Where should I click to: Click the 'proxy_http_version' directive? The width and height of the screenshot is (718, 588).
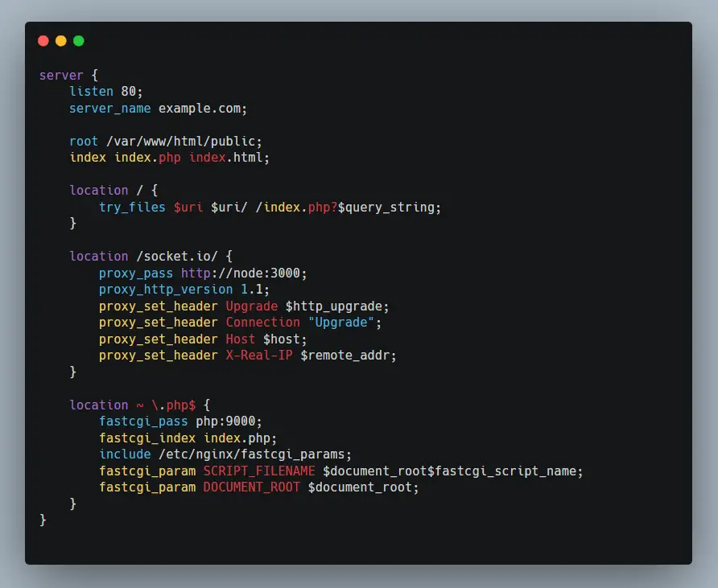pyautogui.click(x=166, y=289)
